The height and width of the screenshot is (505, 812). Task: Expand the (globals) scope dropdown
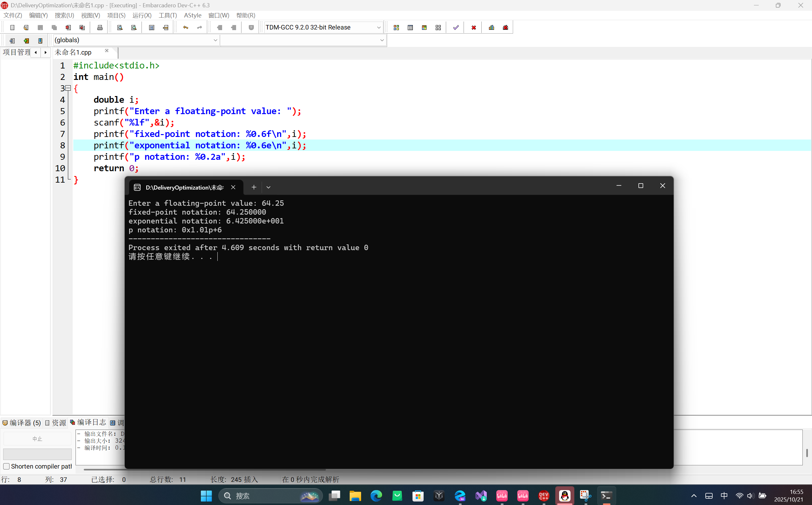(215, 40)
